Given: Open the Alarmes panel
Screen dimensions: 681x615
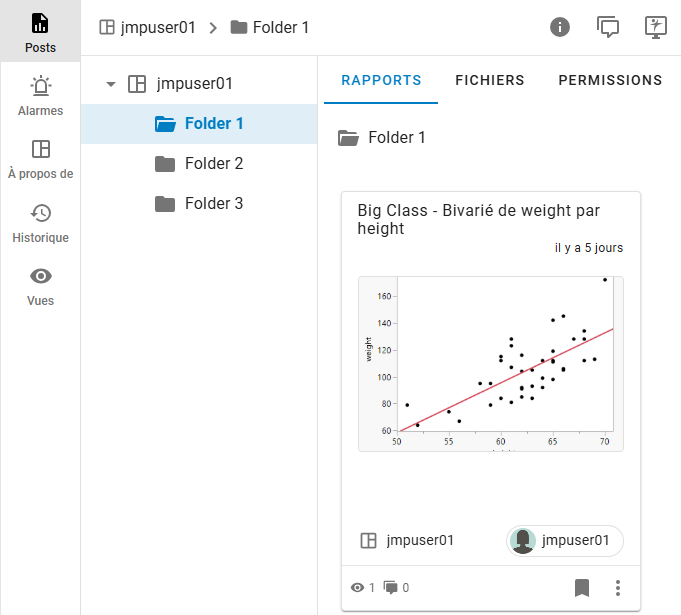Looking at the screenshot, I should point(40,96).
